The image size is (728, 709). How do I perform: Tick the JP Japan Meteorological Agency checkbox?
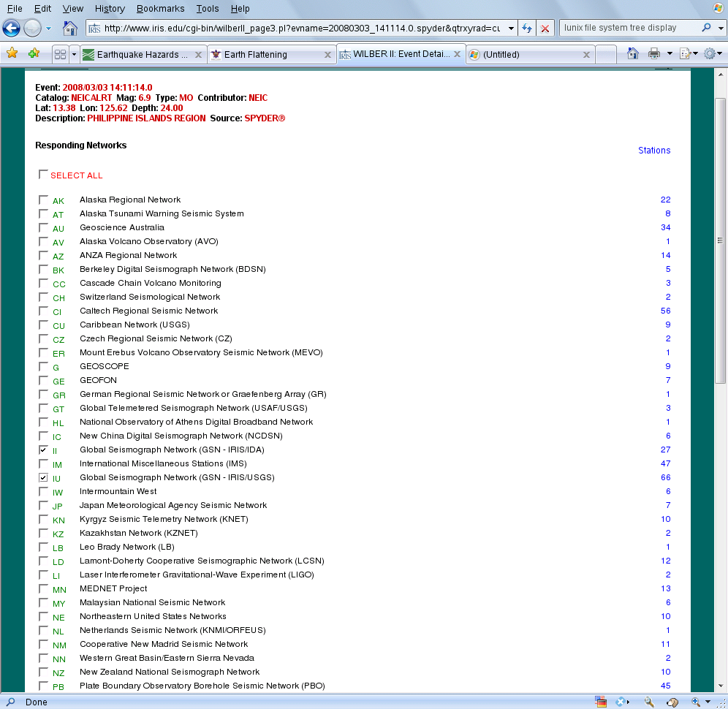[x=43, y=506]
